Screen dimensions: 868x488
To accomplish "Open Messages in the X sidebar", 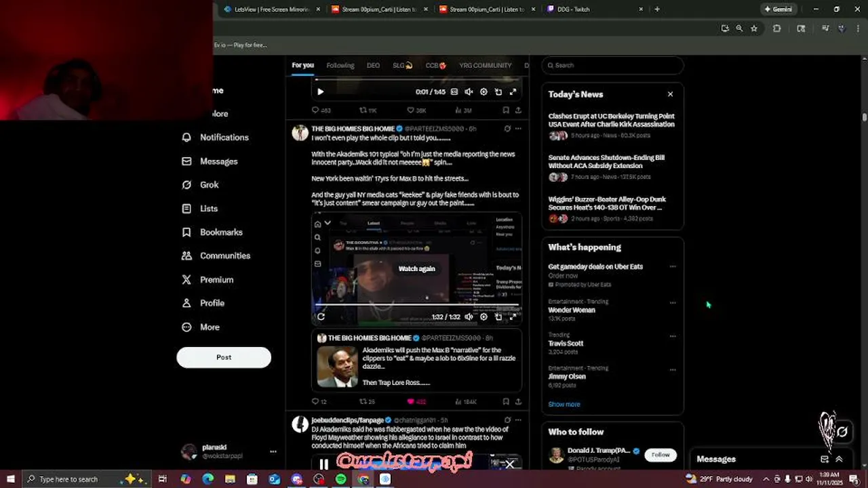I will point(210,161).
